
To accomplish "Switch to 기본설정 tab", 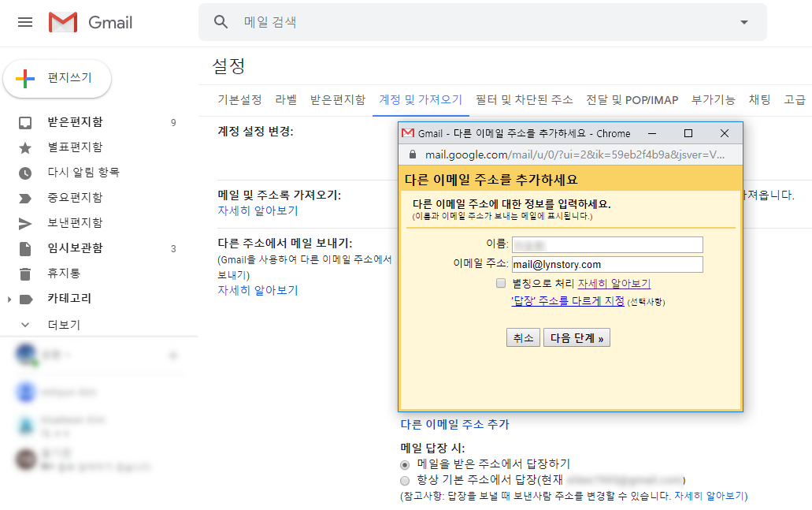I will click(x=239, y=99).
